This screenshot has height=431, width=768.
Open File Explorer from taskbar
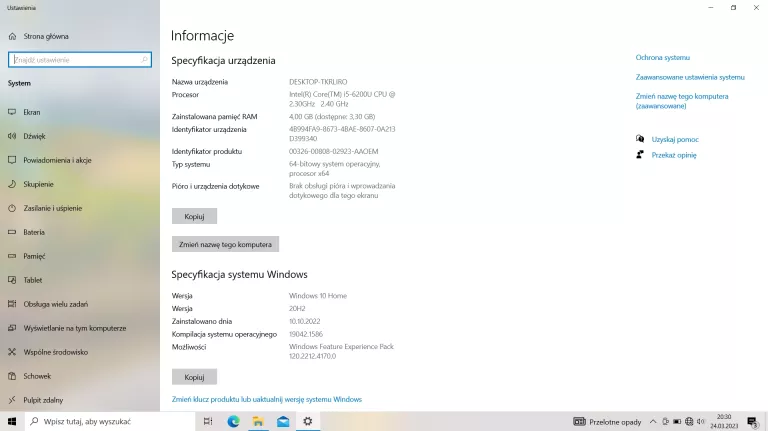pos(258,421)
